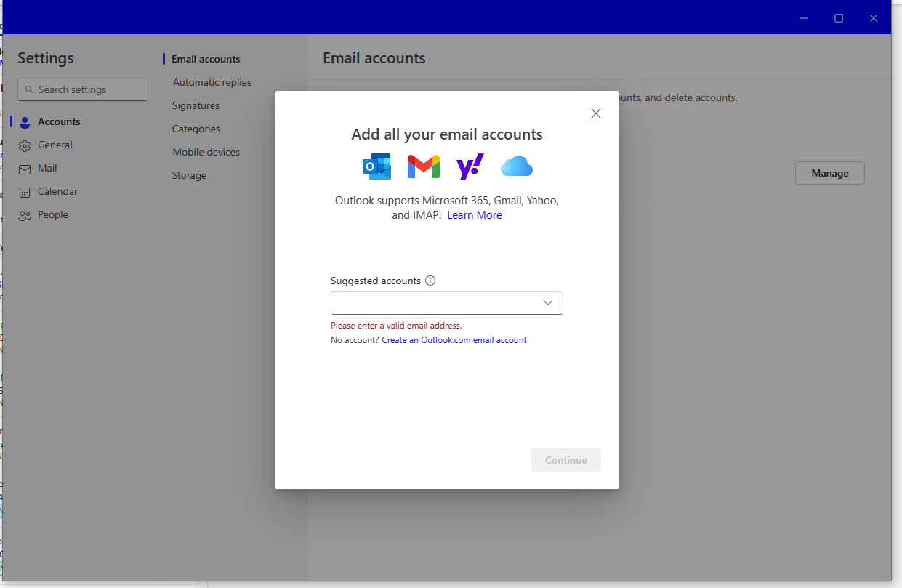
Task: Click the People icon in sidebar
Action: click(x=25, y=215)
